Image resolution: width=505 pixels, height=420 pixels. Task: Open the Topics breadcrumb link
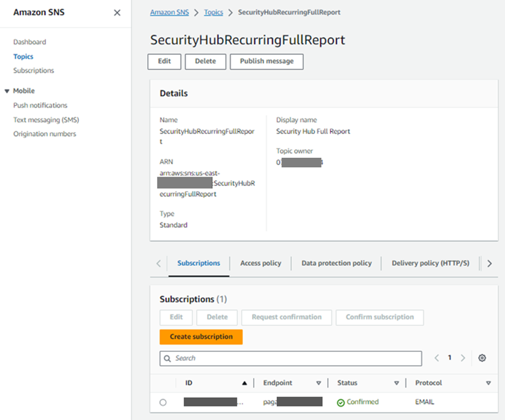(x=213, y=12)
